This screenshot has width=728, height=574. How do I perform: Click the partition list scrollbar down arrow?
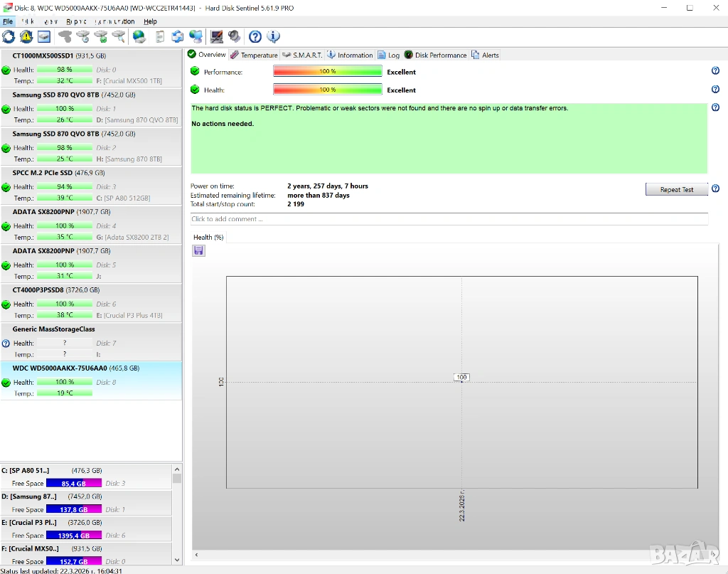177,560
